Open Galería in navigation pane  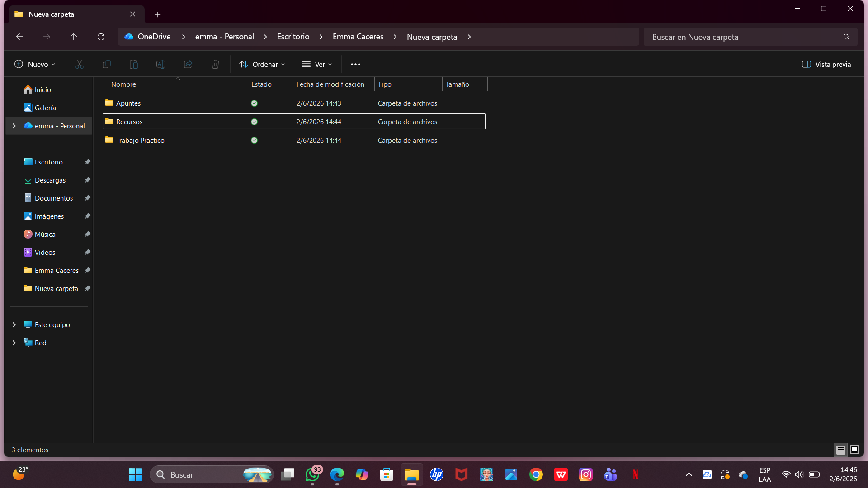pos(49,108)
